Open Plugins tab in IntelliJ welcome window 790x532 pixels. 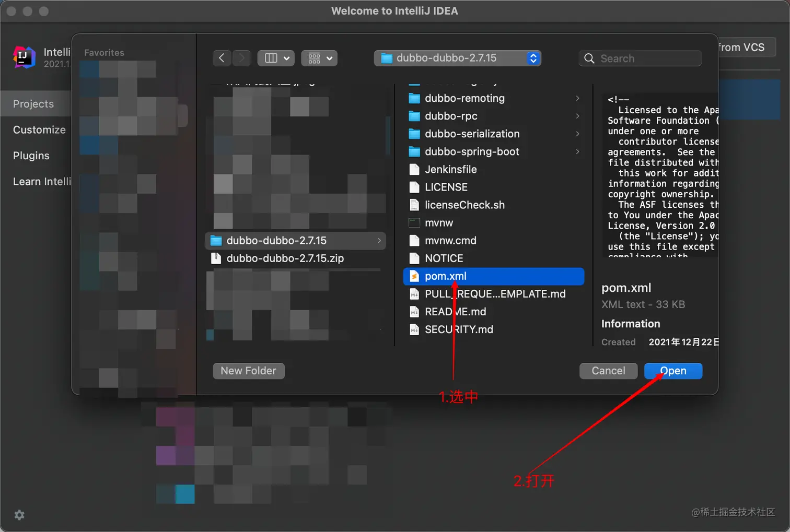click(x=31, y=156)
